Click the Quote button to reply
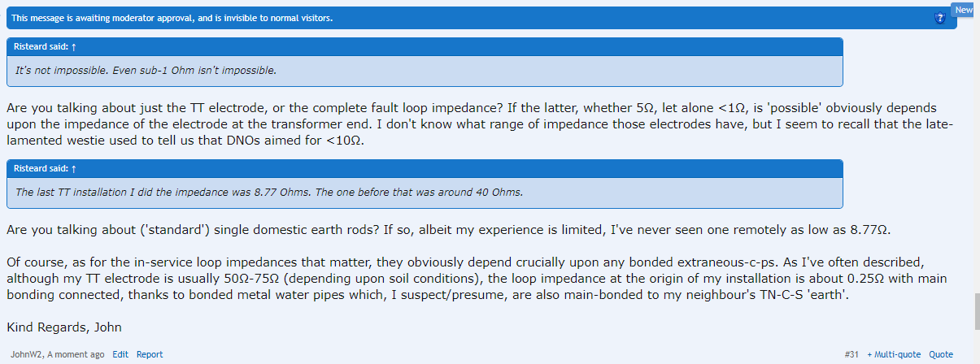 (x=941, y=354)
